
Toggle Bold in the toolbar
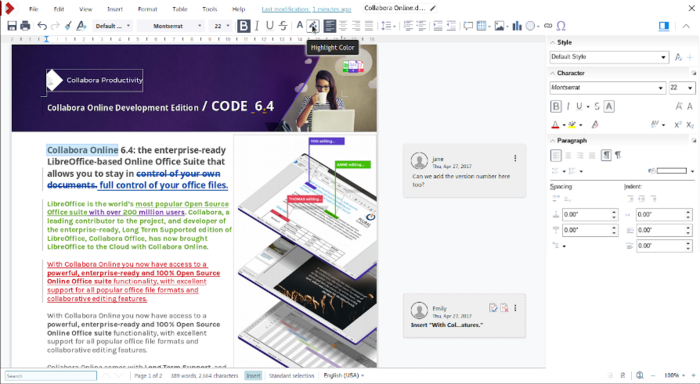pyautogui.click(x=243, y=26)
